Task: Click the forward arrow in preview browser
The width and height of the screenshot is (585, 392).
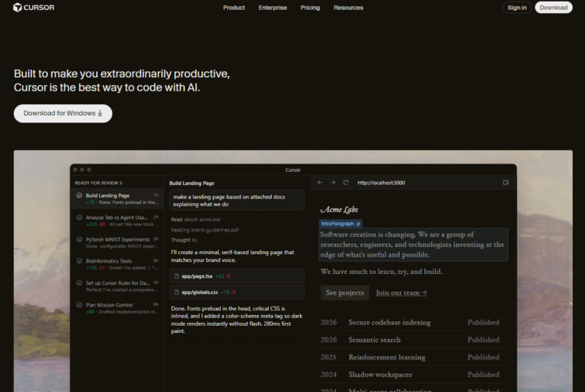Action: 333,183
